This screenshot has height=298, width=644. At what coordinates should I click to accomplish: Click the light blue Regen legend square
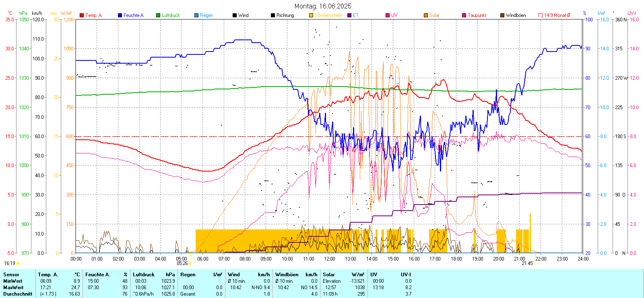[x=196, y=15]
